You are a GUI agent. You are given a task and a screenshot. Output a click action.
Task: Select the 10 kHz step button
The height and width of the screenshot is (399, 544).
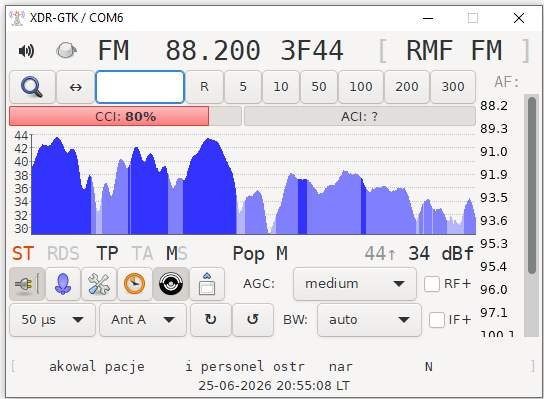[281, 87]
